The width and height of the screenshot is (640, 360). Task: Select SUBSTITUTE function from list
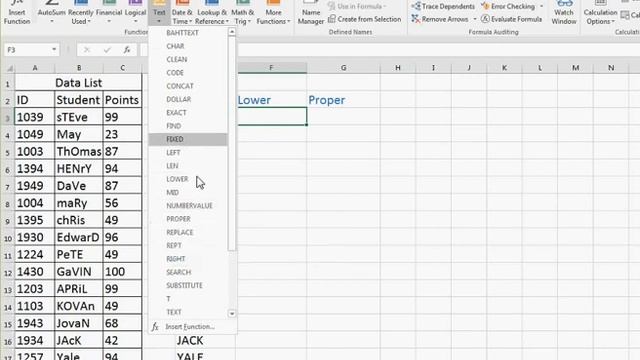click(188, 286)
